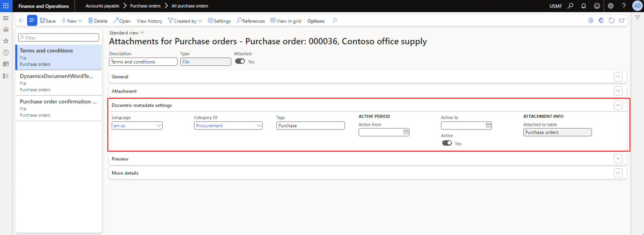Screen dimensions: 644x235
Task: Open Power Apps icon in action pane
Action: 591,21
